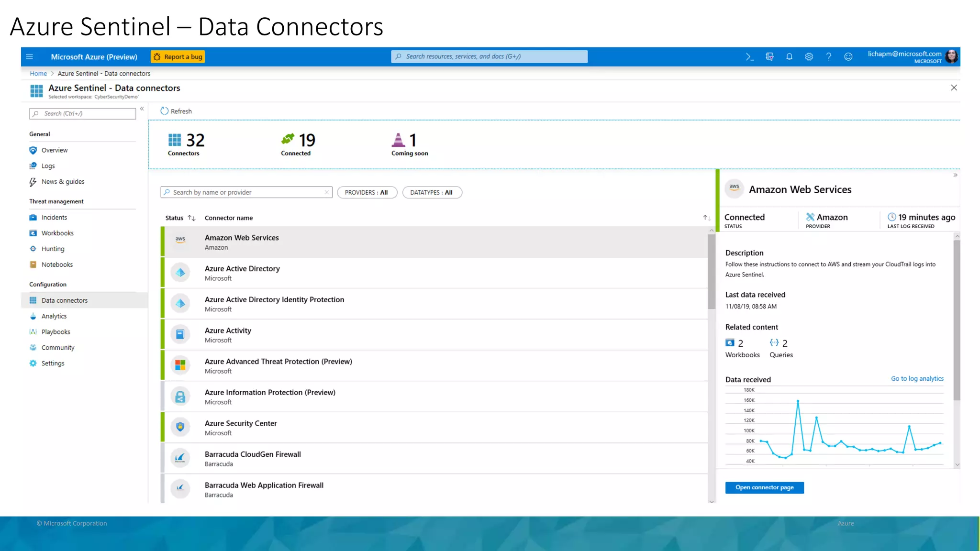Open the PROVIDERS filter dropdown
This screenshot has width=980, height=551.
coord(367,192)
